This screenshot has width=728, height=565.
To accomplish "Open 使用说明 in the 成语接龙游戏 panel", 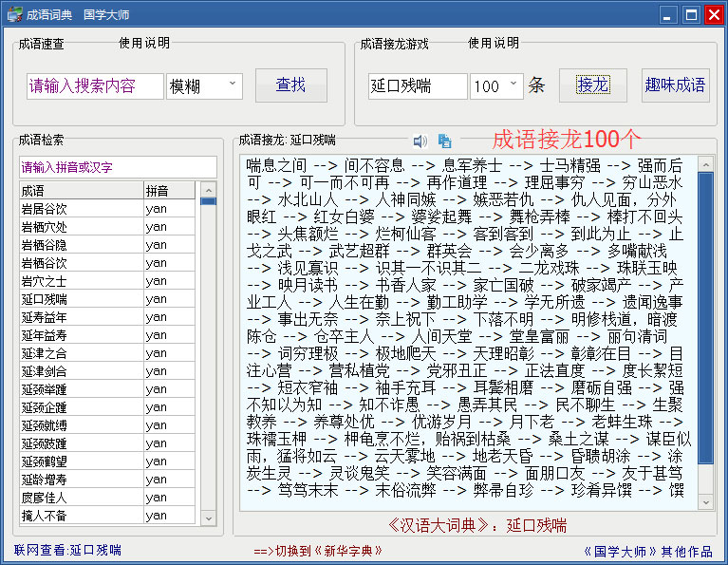I will pyautogui.click(x=494, y=43).
